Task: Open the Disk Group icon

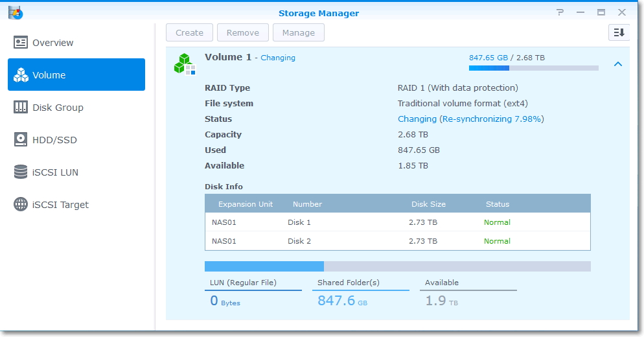Action: click(x=21, y=107)
